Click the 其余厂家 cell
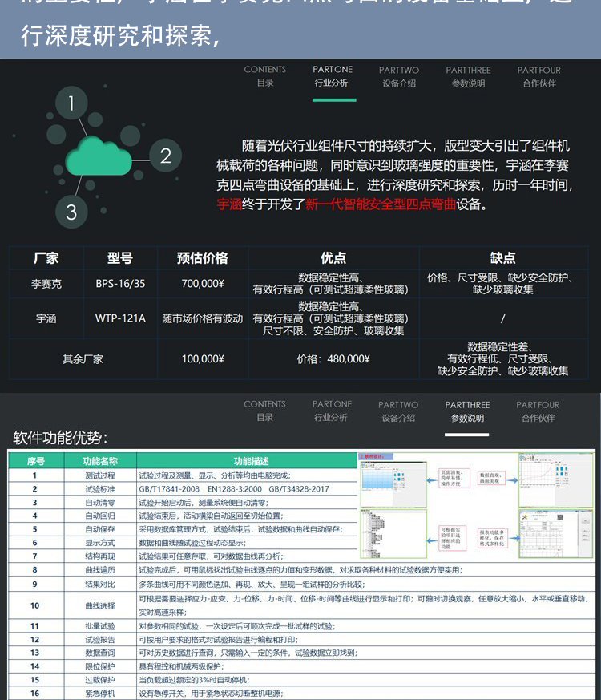This screenshot has height=700, width=601. [x=83, y=359]
